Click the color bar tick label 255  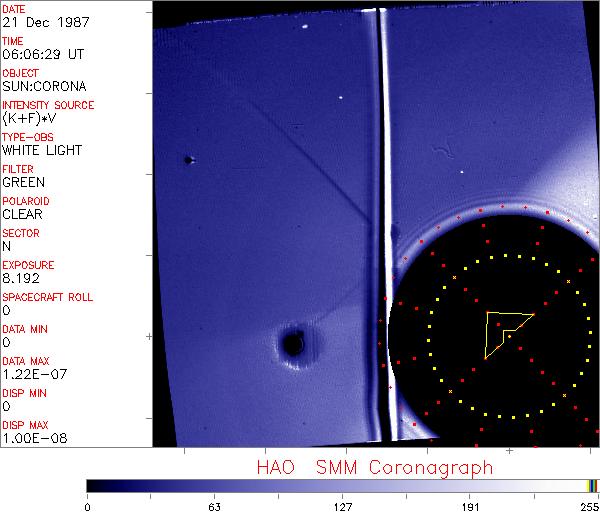[x=590, y=507]
